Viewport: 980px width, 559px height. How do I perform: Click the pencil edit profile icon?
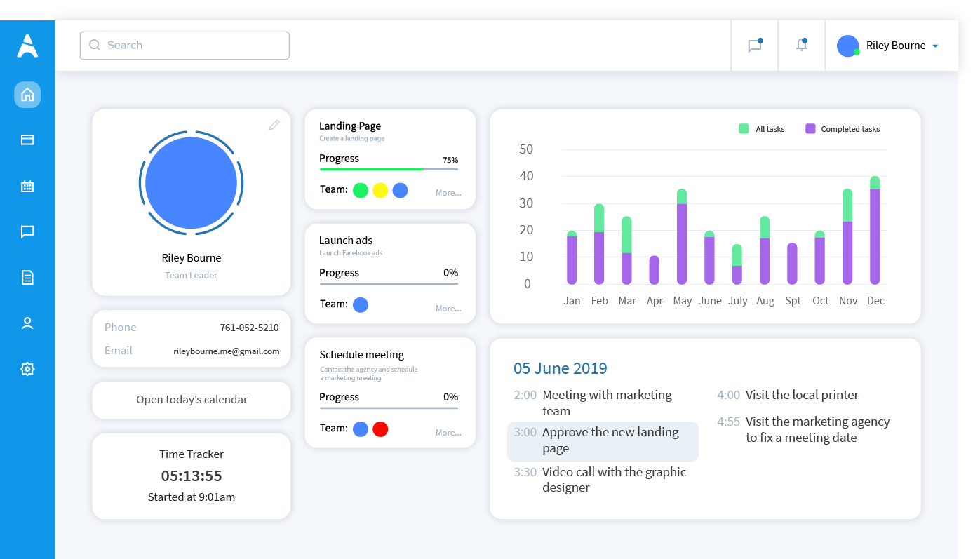274,125
